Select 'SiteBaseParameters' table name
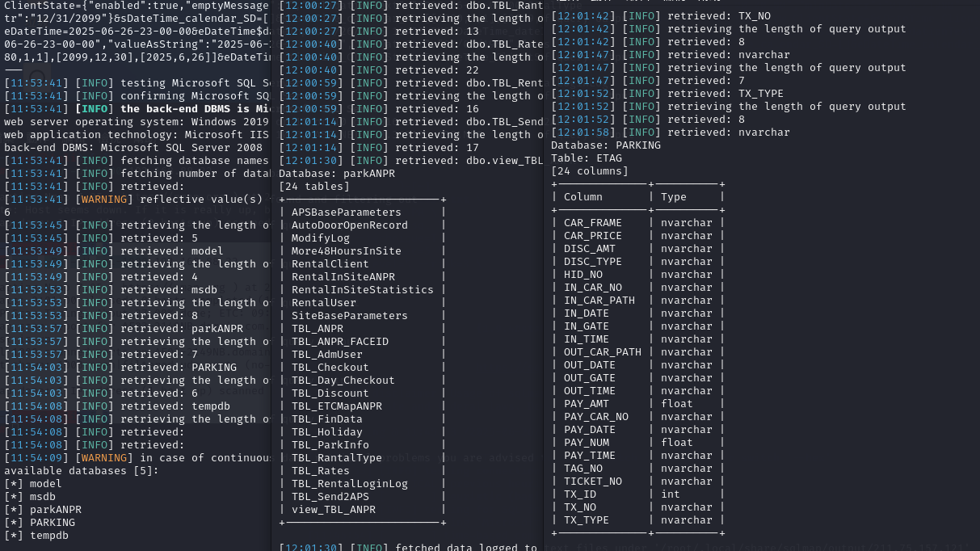 coord(350,316)
